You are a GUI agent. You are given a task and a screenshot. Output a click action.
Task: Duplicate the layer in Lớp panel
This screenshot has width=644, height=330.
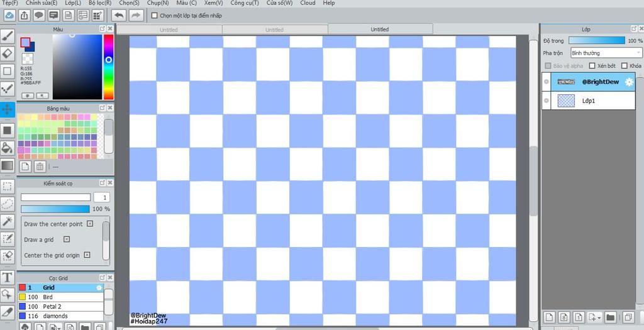tap(628, 317)
